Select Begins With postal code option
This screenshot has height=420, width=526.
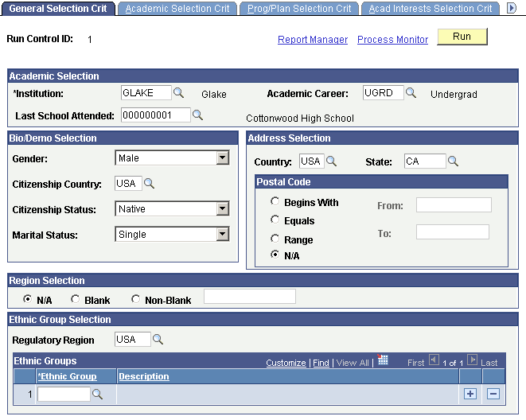275,201
